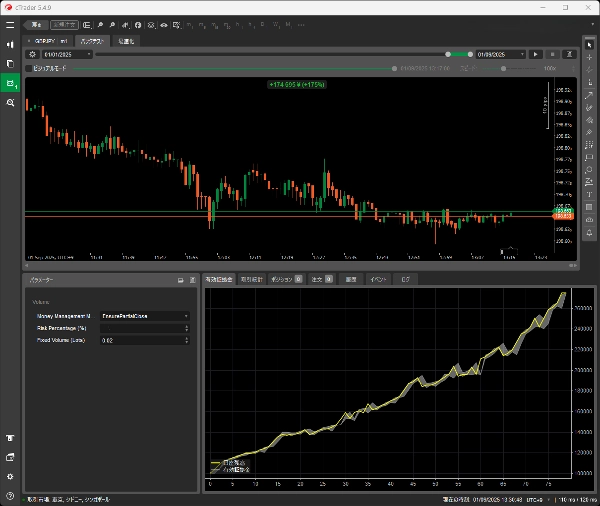Open the Copy section in sidebar
600x506 pixels.
coord(10,64)
